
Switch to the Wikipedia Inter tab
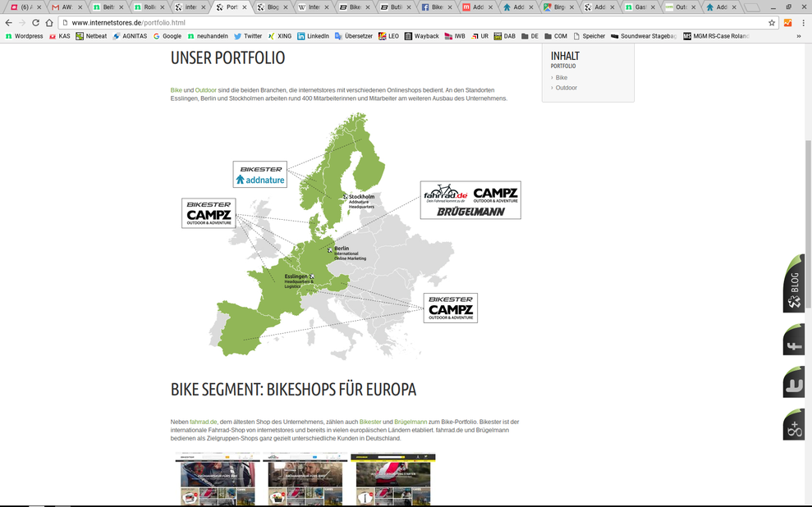[313, 7]
